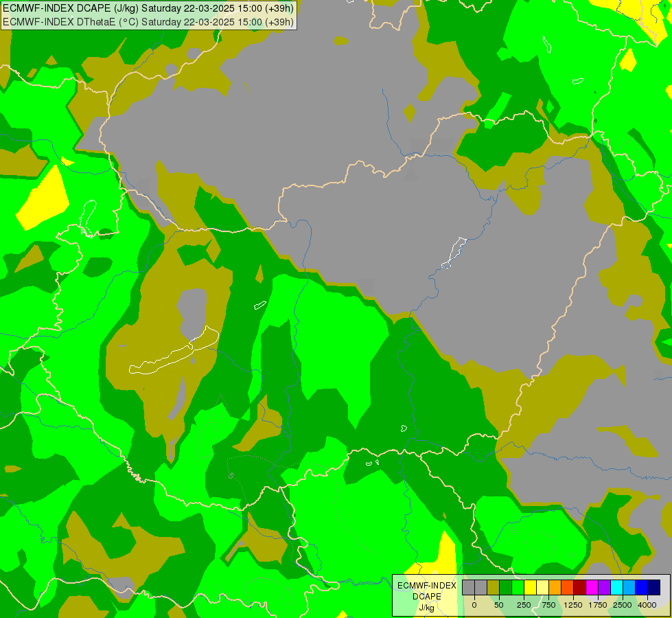
Task: Click the legend value 250
Action: [524, 605]
